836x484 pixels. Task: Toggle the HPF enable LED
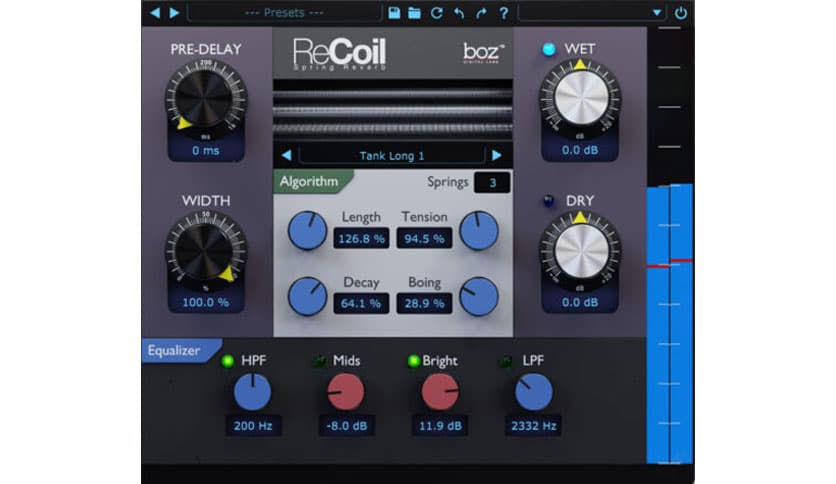point(228,361)
